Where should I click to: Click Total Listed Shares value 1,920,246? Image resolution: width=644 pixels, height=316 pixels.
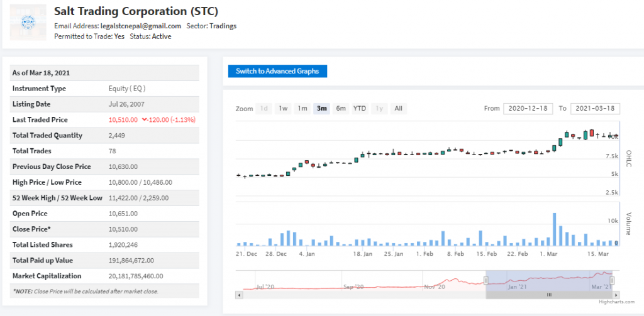[x=123, y=244]
